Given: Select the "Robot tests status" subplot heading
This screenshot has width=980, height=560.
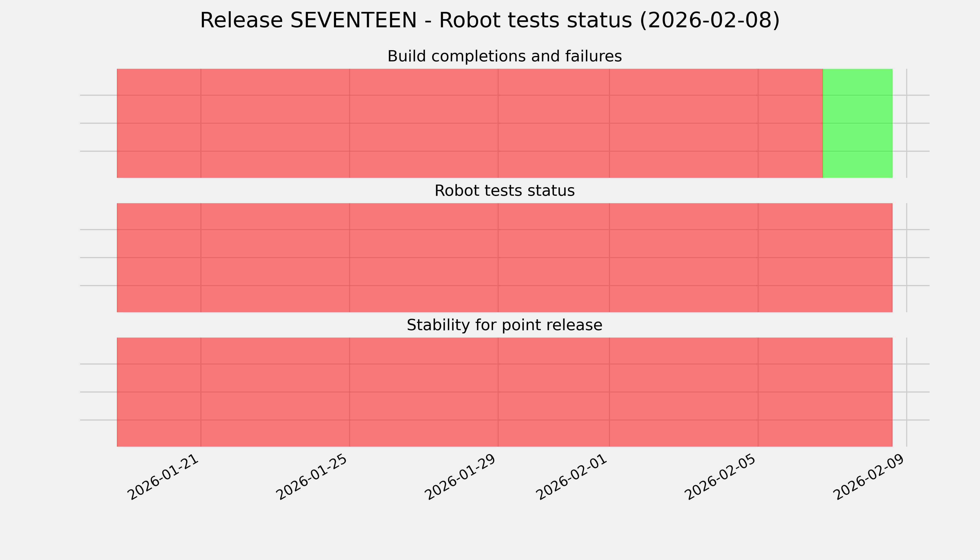Looking at the screenshot, I should (x=504, y=191).
